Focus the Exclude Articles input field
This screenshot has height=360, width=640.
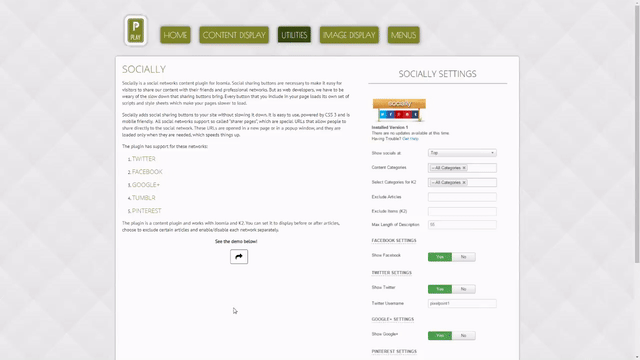coord(462,197)
